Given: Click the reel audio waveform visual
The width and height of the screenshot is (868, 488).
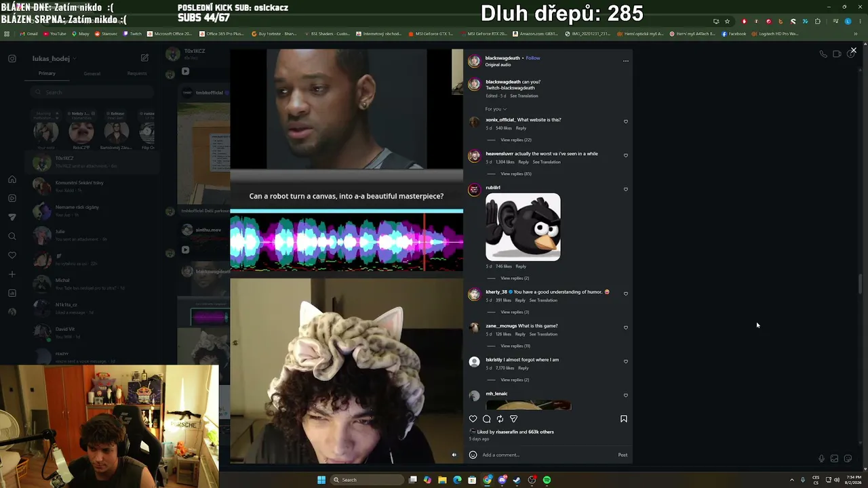Looking at the screenshot, I should [x=347, y=243].
